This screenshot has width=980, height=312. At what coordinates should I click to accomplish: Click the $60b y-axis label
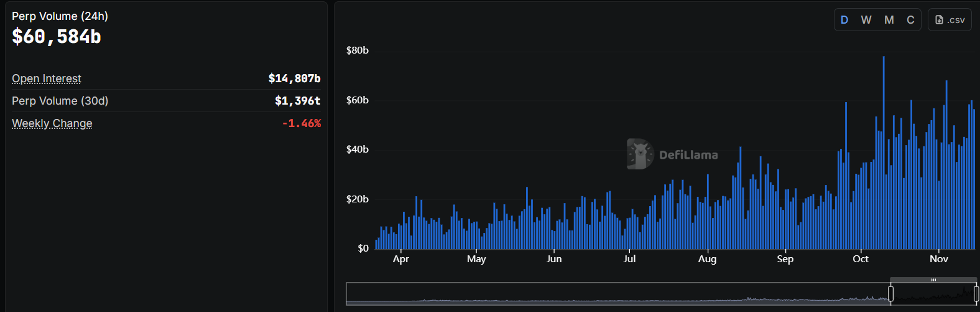(358, 100)
